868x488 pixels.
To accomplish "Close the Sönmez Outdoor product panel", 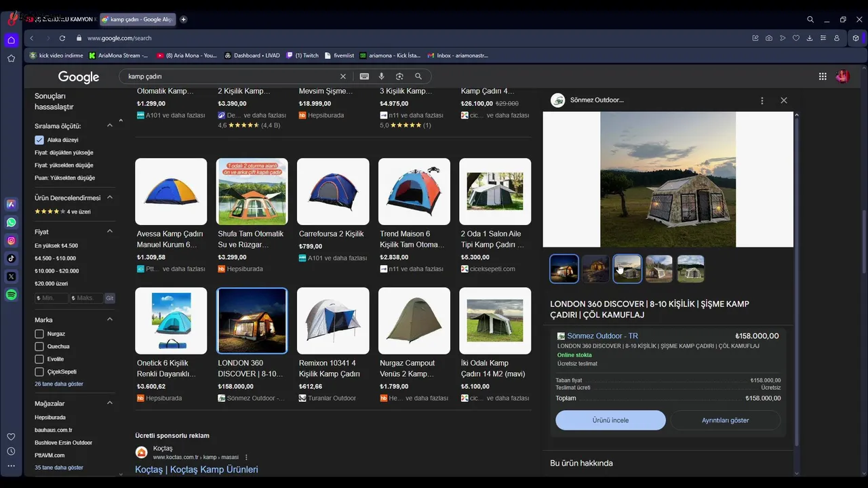I will point(784,100).
